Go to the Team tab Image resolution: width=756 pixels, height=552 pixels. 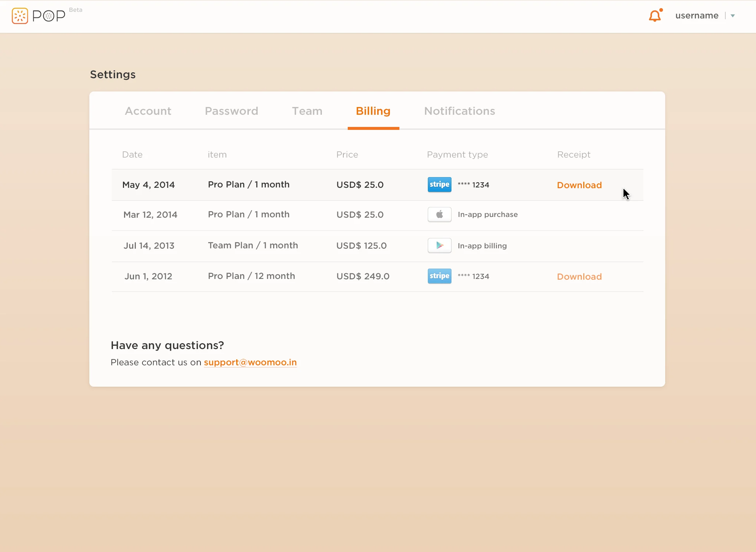click(x=307, y=111)
